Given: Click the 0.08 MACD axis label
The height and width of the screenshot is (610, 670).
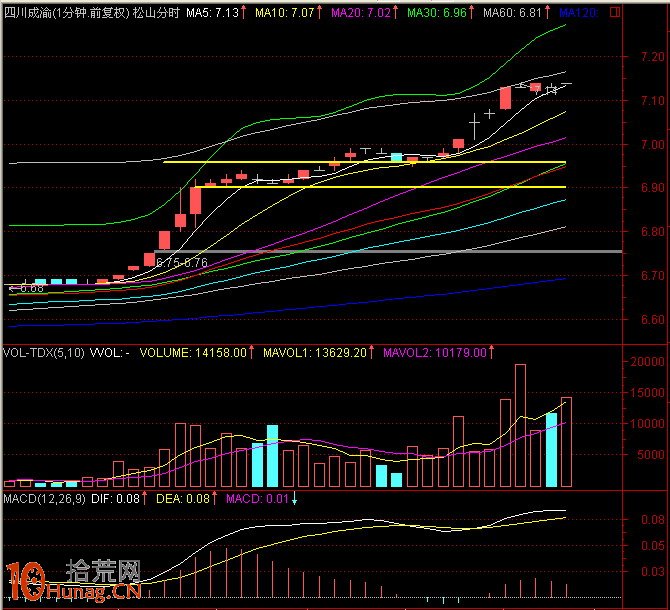Looking at the screenshot, I should click(652, 520).
